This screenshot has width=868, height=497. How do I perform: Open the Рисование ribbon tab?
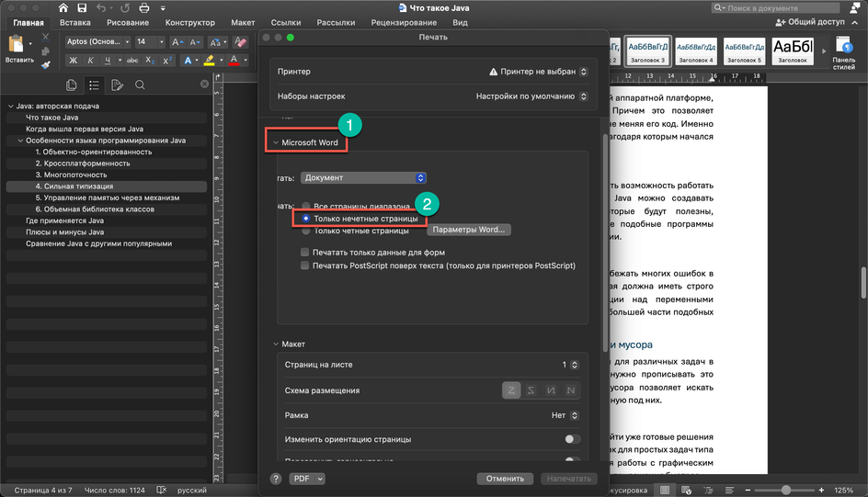tap(128, 23)
